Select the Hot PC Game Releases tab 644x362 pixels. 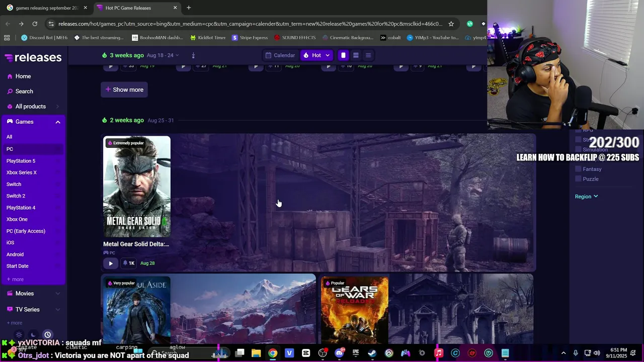click(x=136, y=8)
